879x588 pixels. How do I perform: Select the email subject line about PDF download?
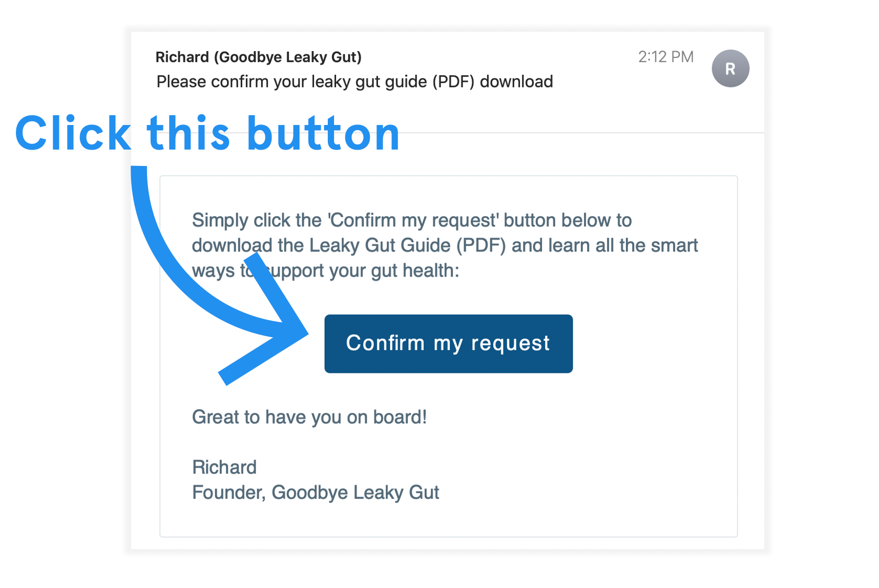(x=354, y=82)
